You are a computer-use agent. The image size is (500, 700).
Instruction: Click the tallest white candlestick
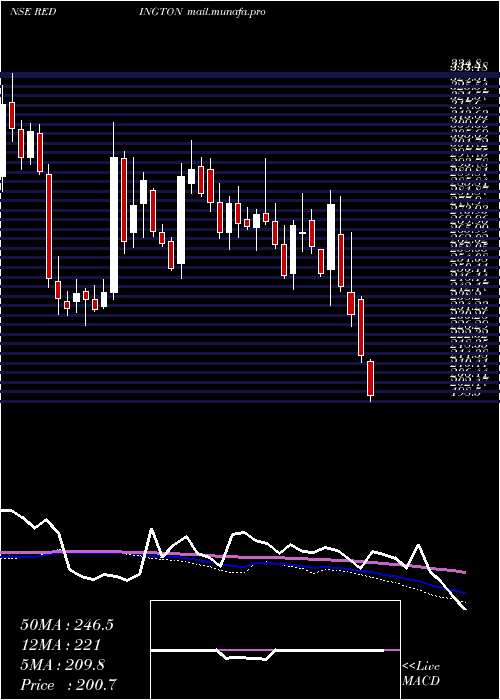pyautogui.click(x=114, y=225)
